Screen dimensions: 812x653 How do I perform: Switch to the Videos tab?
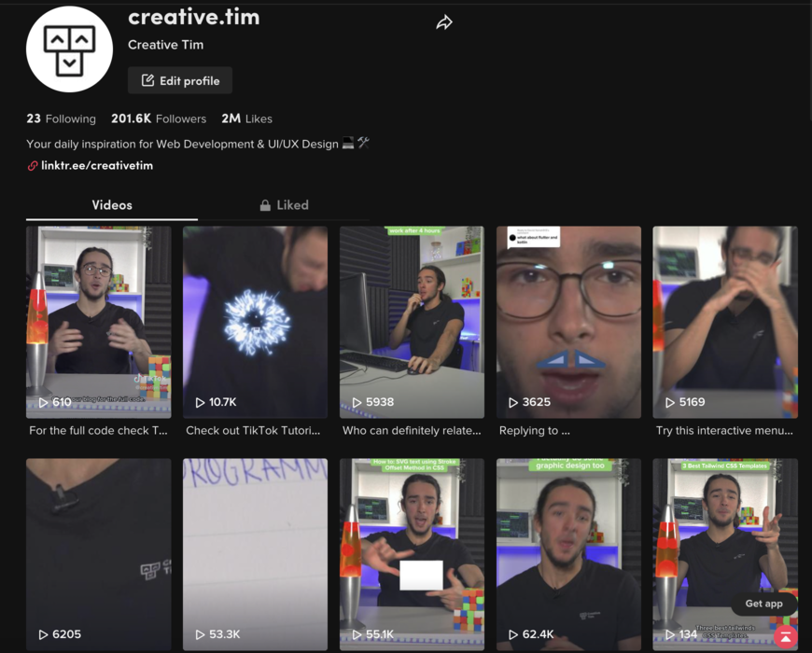click(112, 205)
